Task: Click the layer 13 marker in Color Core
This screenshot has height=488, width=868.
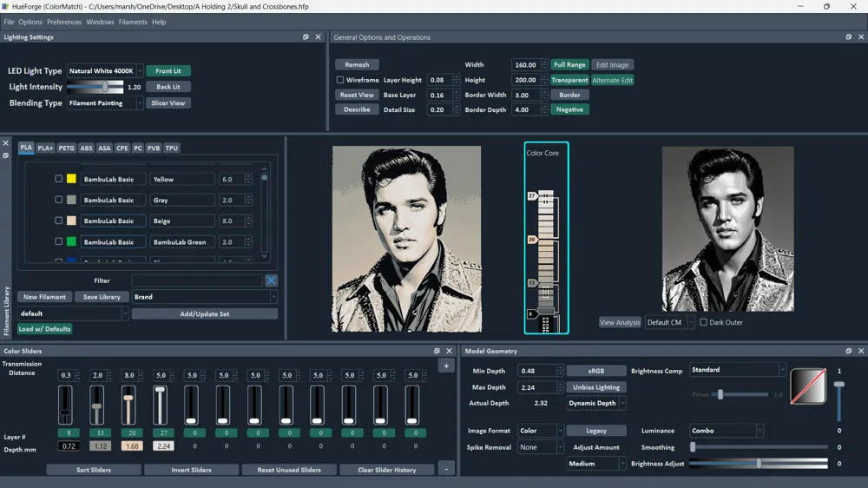Action: [532, 282]
